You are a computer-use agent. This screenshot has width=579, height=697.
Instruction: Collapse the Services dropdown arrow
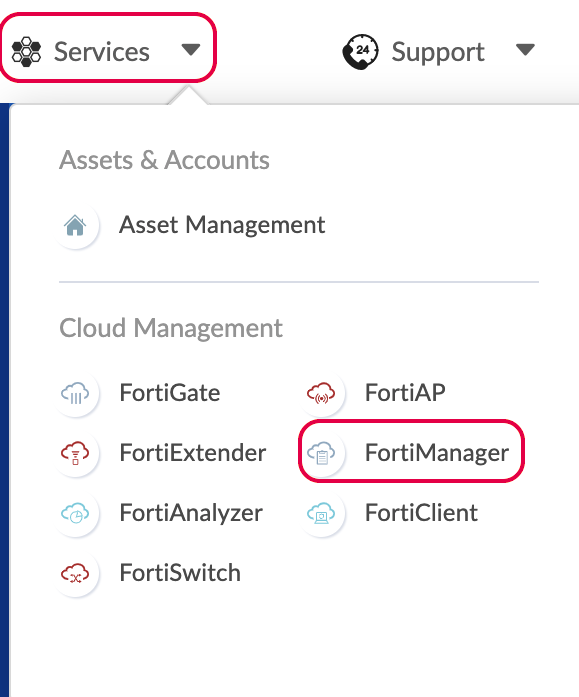(x=191, y=50)
